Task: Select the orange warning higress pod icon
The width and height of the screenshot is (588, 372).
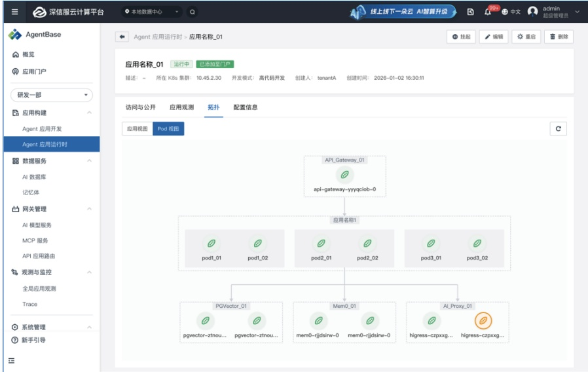Action: (x=483, y=321)
